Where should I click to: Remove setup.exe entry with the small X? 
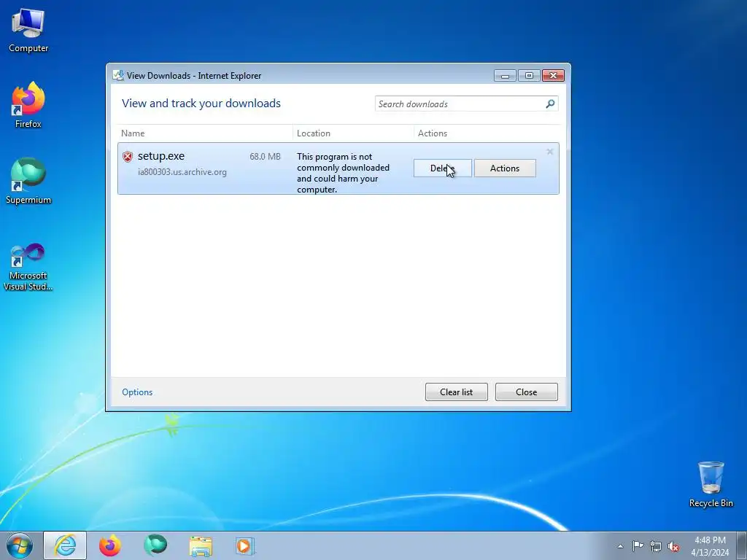click(550, 152)
